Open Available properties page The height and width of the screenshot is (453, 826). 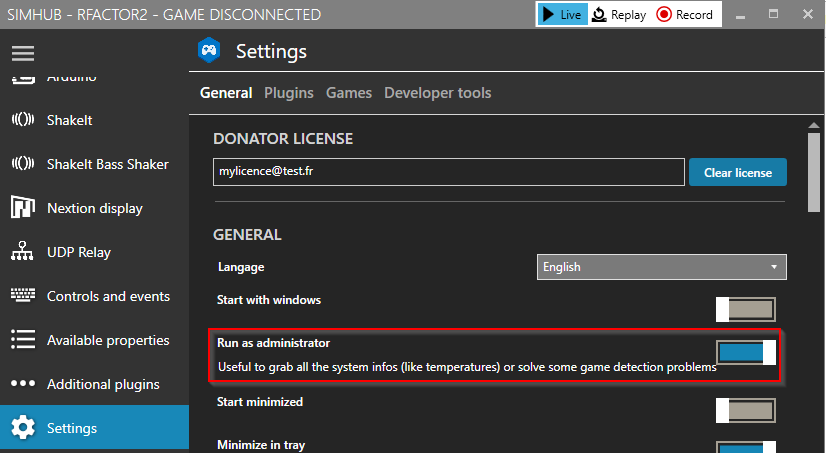[94, 340]
